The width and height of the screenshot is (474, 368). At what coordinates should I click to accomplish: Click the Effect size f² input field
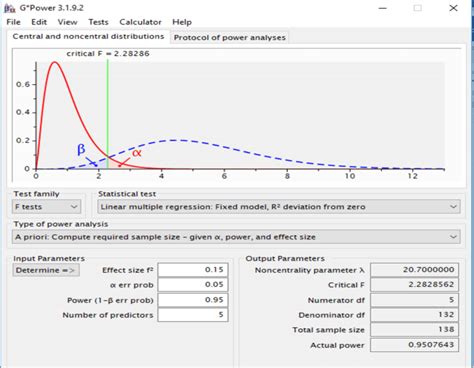(x=193, y=270)
